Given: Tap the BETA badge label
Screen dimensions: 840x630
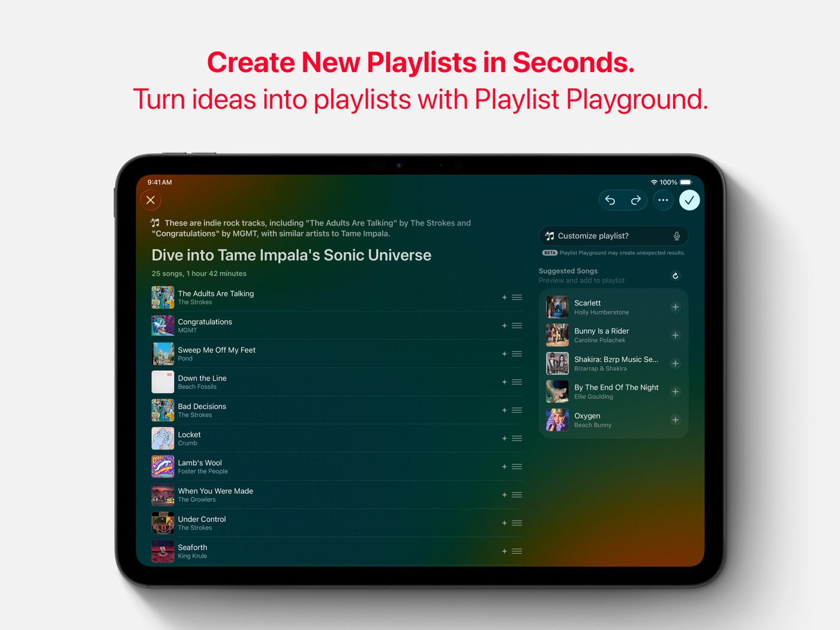Looking at the screenshot, I should pos(550,253).
